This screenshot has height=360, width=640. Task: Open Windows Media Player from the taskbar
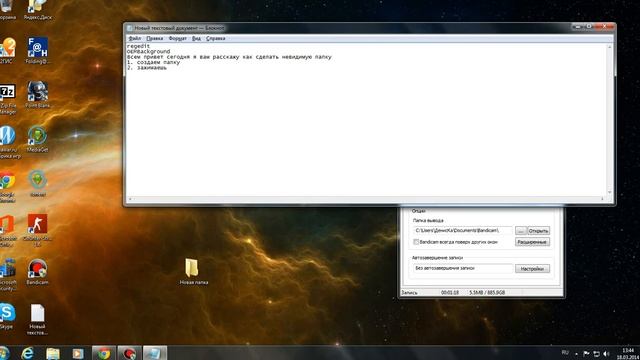[78, 353]
